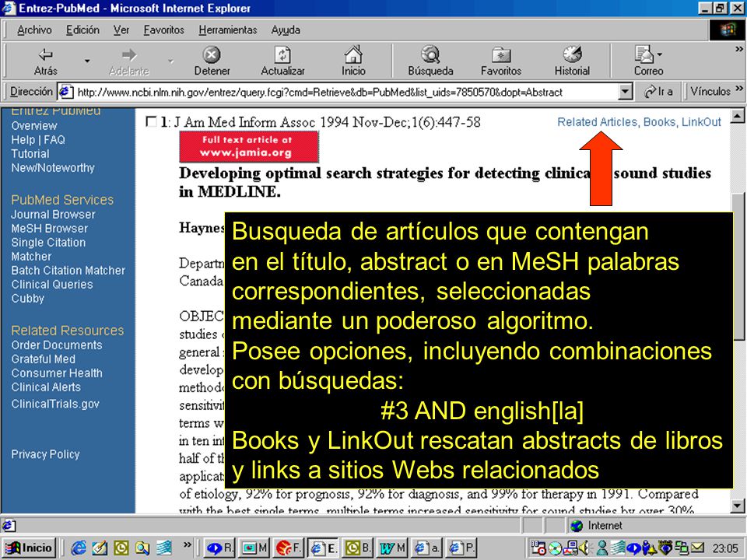Open the Historial history panel
The height and width of the screenshot is (560, 747).
(572, 54)
